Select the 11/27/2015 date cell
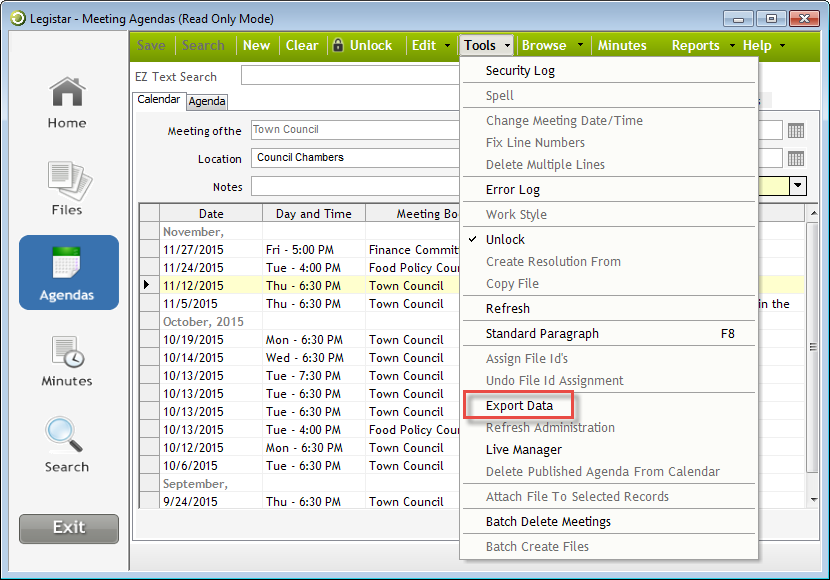The width and height of the screenshot is (830, 580). (211, 250)
